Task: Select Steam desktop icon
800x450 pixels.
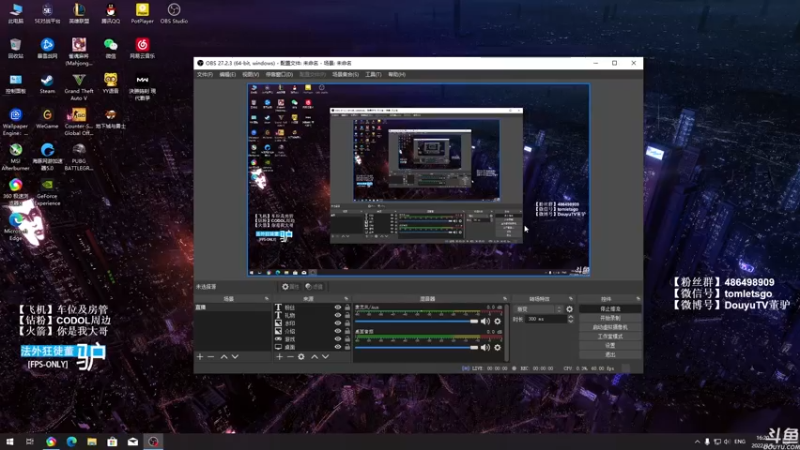Action: point(47,84)
